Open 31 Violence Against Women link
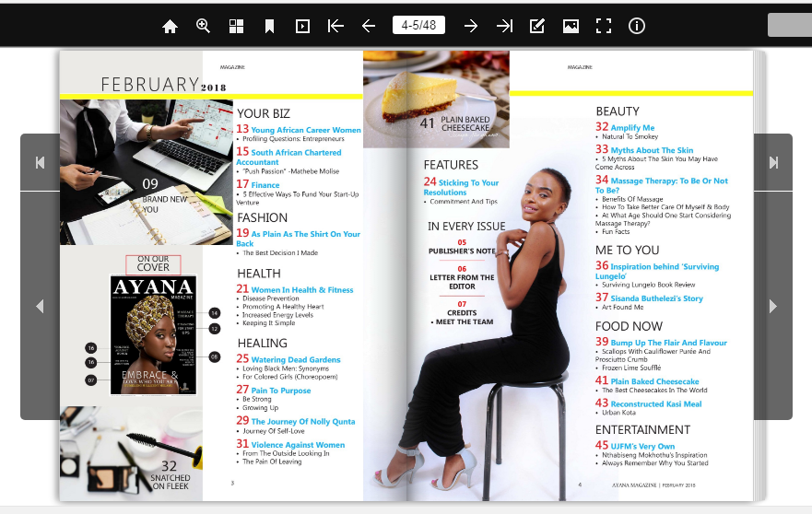812x514 pixels. pos(290,444)
